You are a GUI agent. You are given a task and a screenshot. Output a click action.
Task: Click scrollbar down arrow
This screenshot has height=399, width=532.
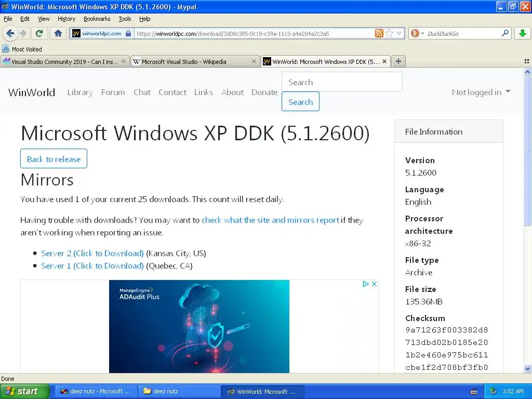pyautogui.click(x=528, y=368)
